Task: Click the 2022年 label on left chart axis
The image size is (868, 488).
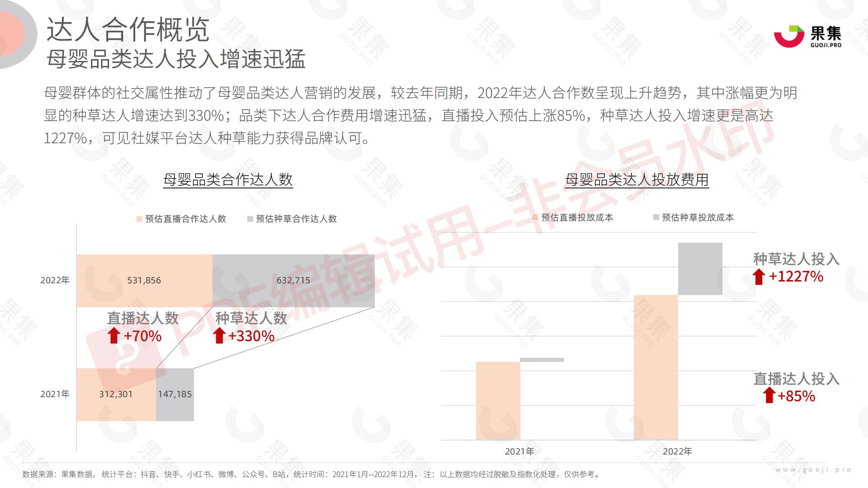Action: point(55,280)
